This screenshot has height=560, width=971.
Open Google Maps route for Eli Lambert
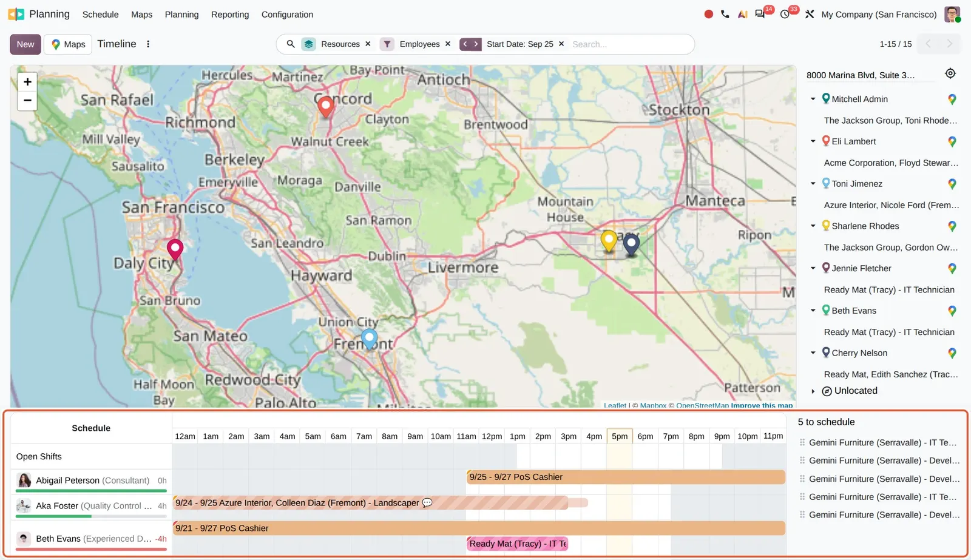coord(952,141)
